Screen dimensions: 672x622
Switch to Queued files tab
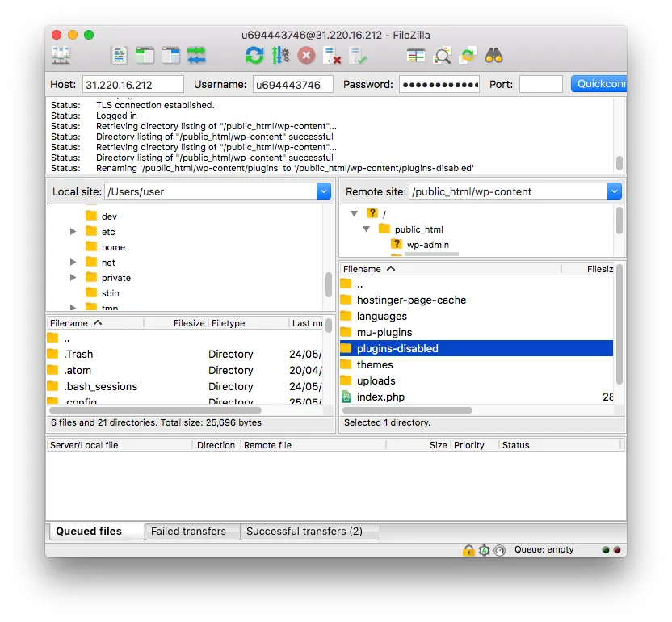point(95,531)
